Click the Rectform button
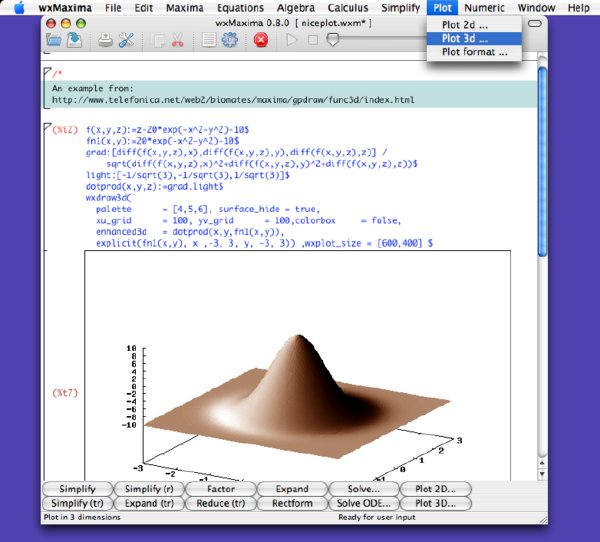 [x=292, y=503]
